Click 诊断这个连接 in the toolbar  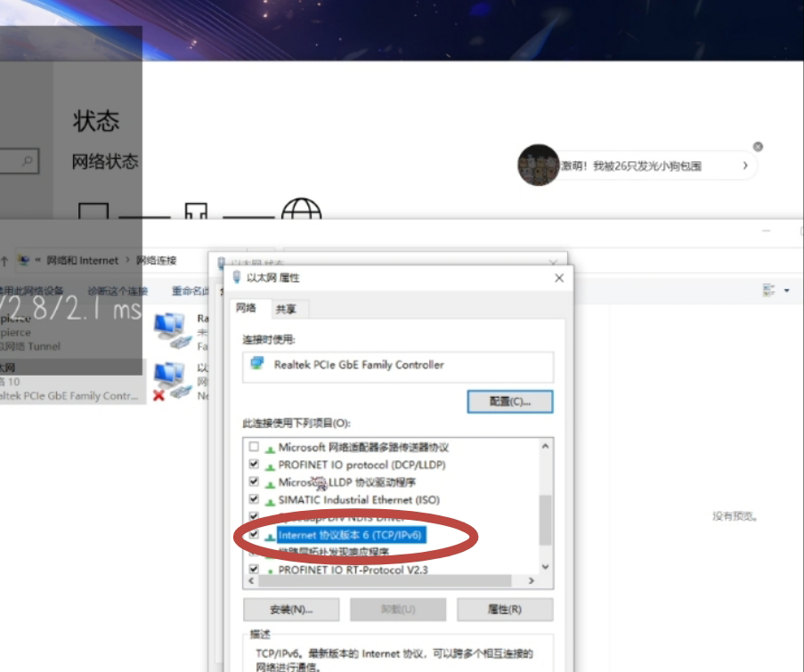118,291
